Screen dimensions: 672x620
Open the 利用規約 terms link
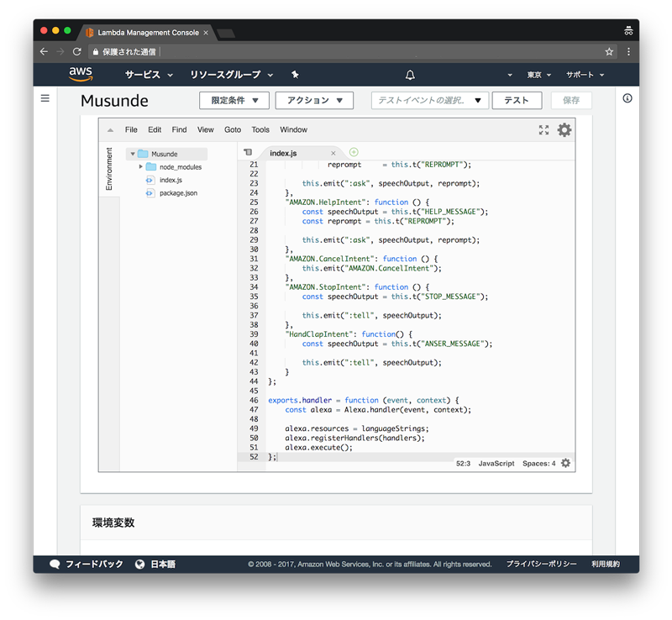point(606,565)
